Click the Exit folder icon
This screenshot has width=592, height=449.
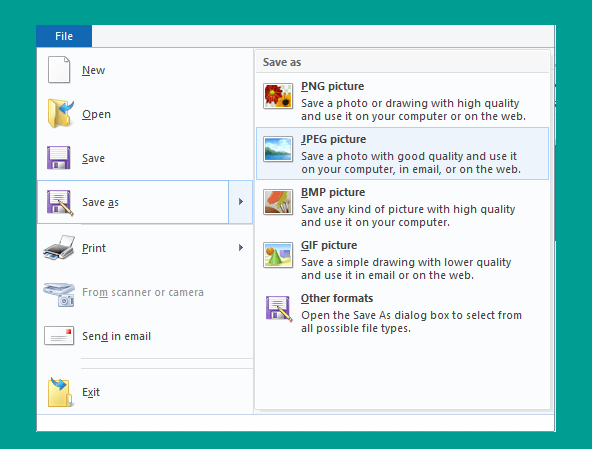coord(60,392)
